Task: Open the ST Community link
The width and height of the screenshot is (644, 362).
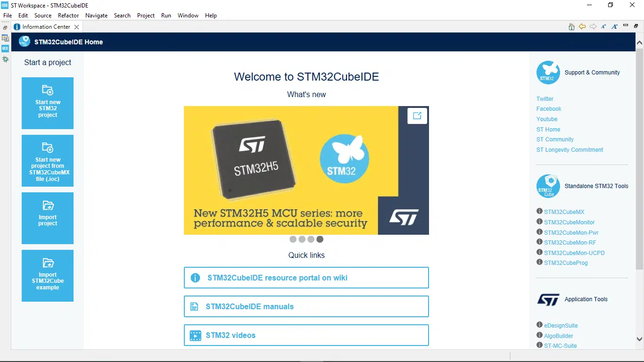Action: pyautogui.click(x=555, y=140)
